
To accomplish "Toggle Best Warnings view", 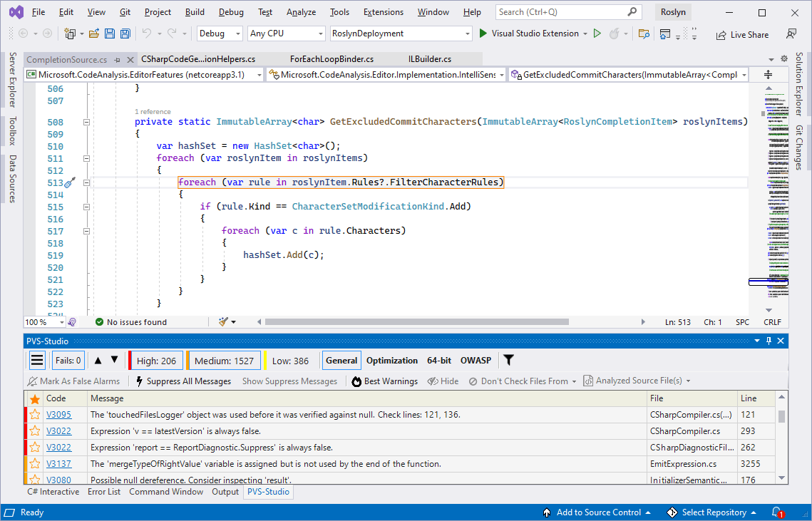I will (x=385, y=381).
